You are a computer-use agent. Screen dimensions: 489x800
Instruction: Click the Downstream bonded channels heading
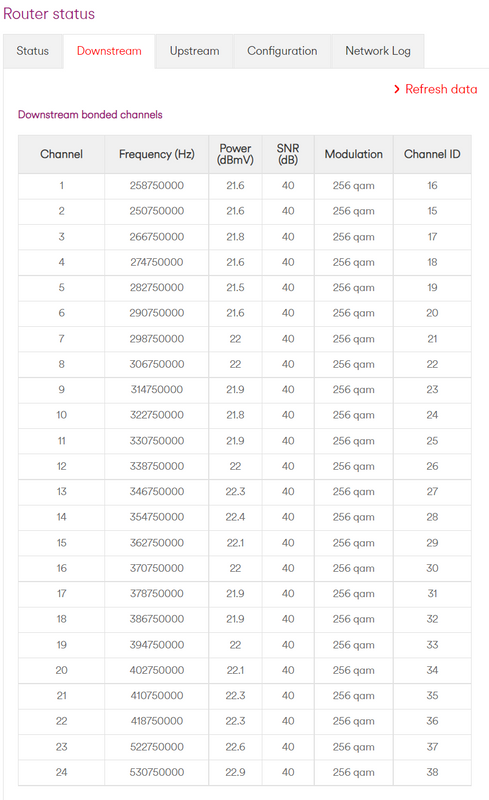click(90, 115)
